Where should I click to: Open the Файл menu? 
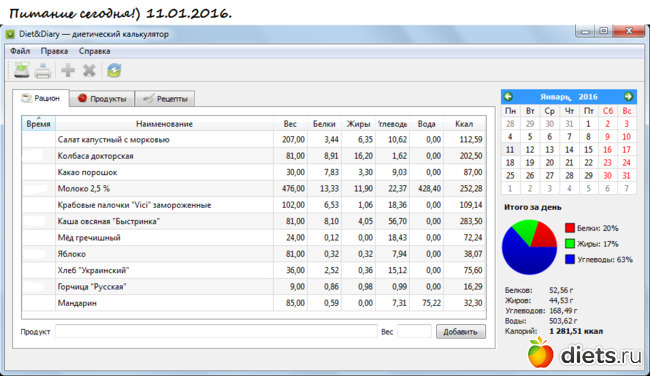tap(20, 51)
